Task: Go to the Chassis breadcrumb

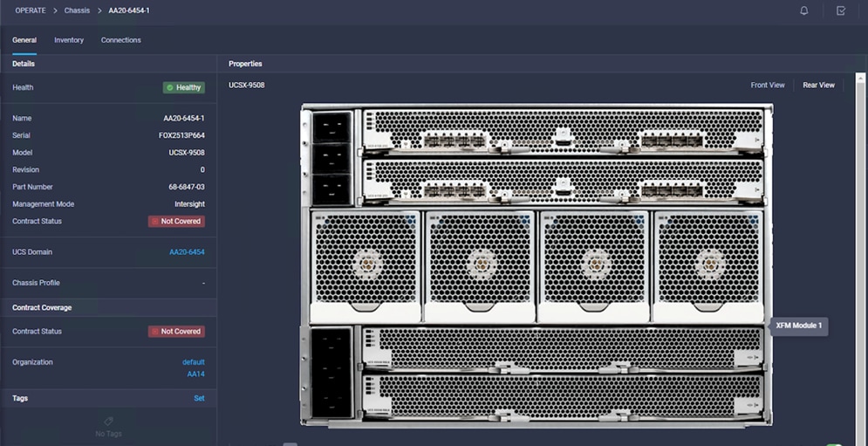Action: [x=77, y=10]
